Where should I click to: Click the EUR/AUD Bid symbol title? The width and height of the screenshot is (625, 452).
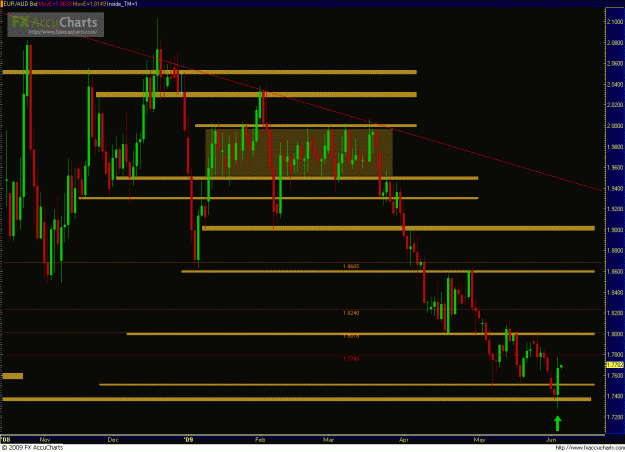click(x=20, y=4)
